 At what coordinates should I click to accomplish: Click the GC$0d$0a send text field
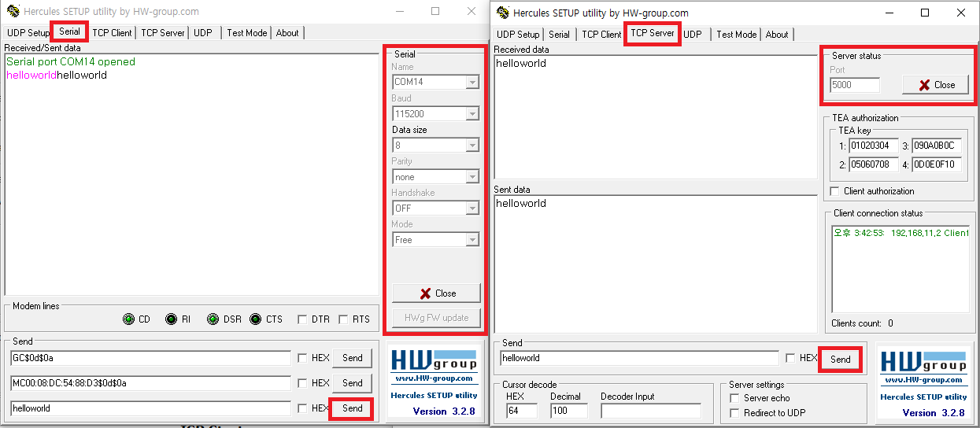click(150, 358)
